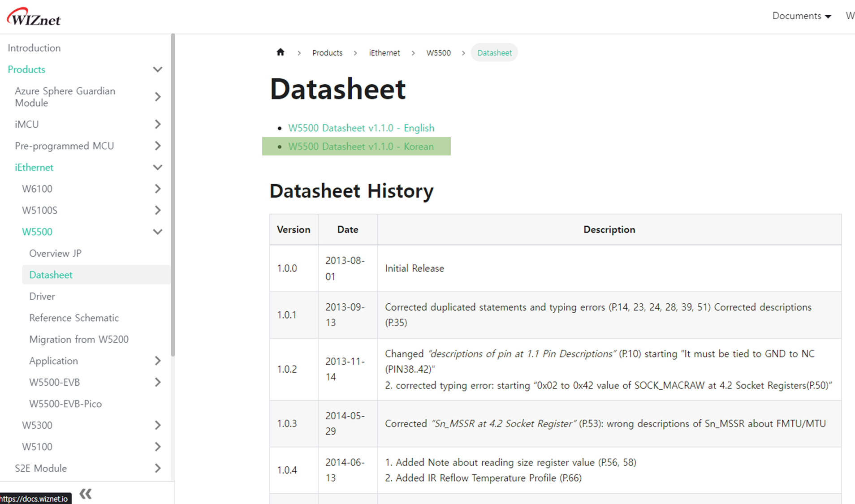Screen dimensions: 855x504
Task: Select iMCU sidebar item
Action: pyautogui.click(x=27, y=124)
